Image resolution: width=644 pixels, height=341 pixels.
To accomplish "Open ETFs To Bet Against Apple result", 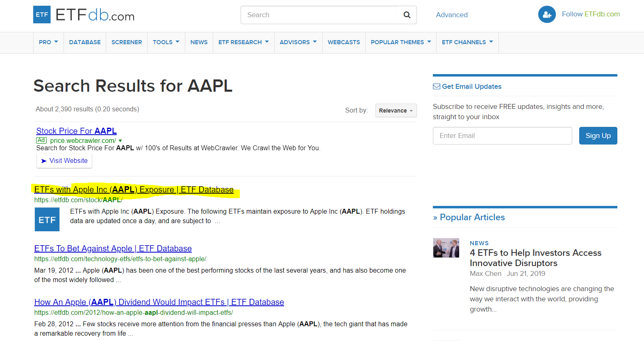I will (113, 248).
